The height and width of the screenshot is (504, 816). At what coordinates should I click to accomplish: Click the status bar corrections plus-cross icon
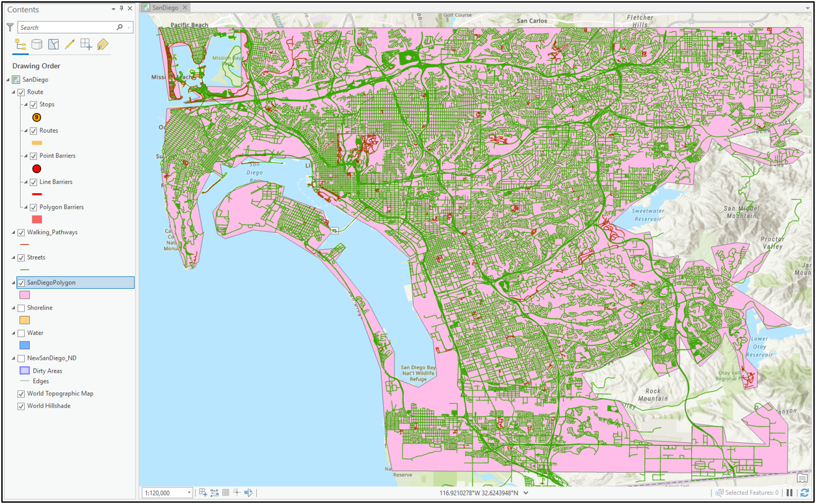click(x=237, y=493)
